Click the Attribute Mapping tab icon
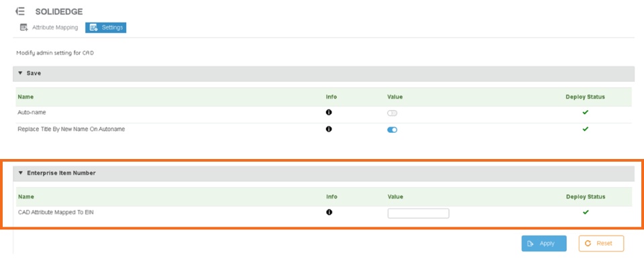 24,28
